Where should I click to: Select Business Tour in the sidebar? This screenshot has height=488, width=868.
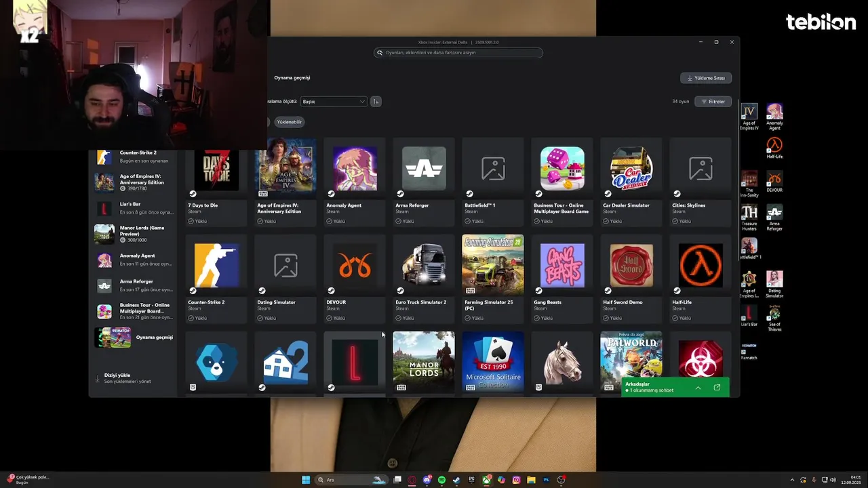tap(134, 311)
